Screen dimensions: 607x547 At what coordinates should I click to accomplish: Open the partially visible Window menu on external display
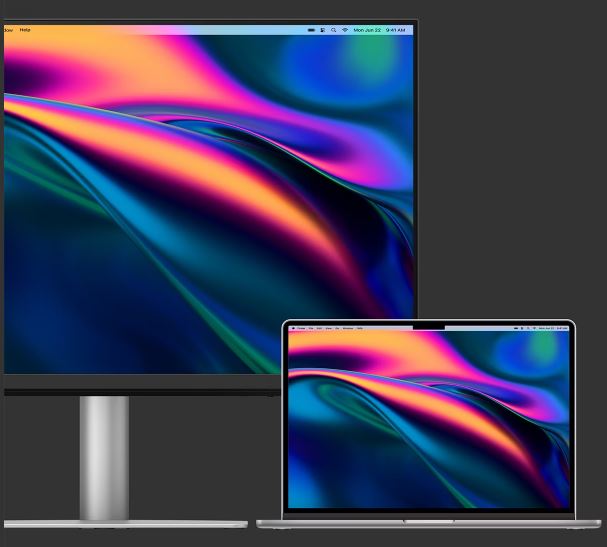(7, 30)
